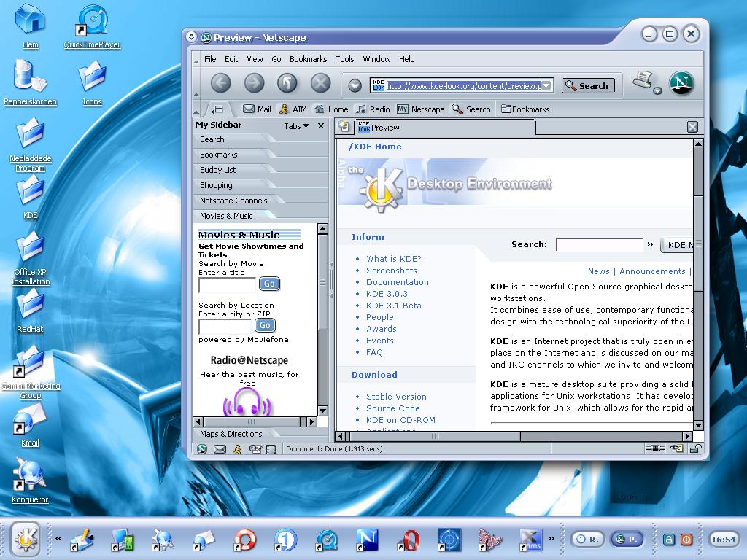Open the KDE 3.1 Beta link
Viewport: 747px width, 560px height.
393,306
